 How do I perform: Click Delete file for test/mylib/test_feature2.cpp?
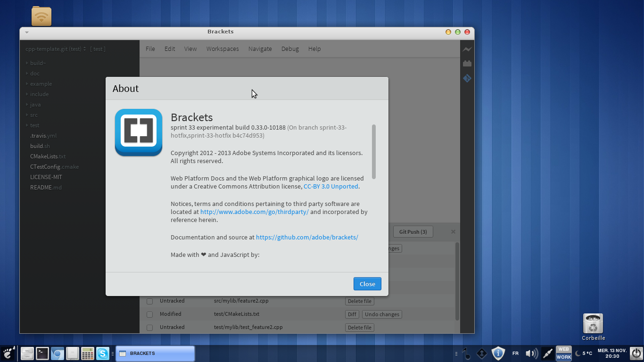tap(360, 328)
